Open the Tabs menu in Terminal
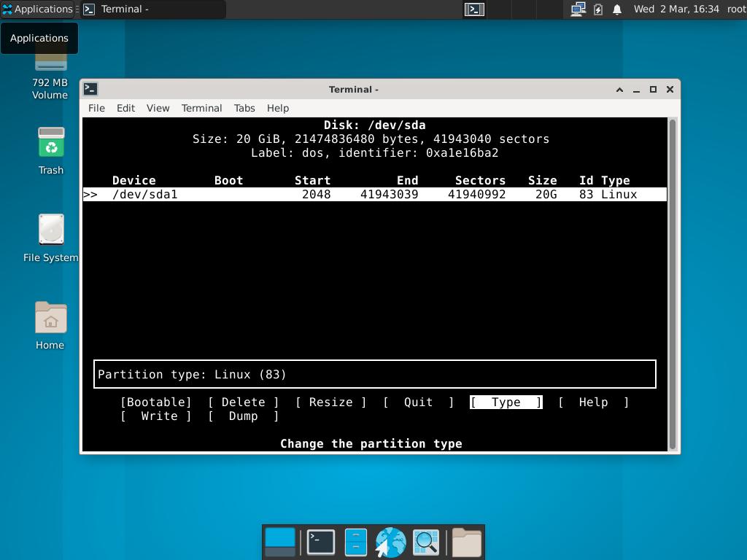This screenshot has height=560, width=747. click(244, 108)
